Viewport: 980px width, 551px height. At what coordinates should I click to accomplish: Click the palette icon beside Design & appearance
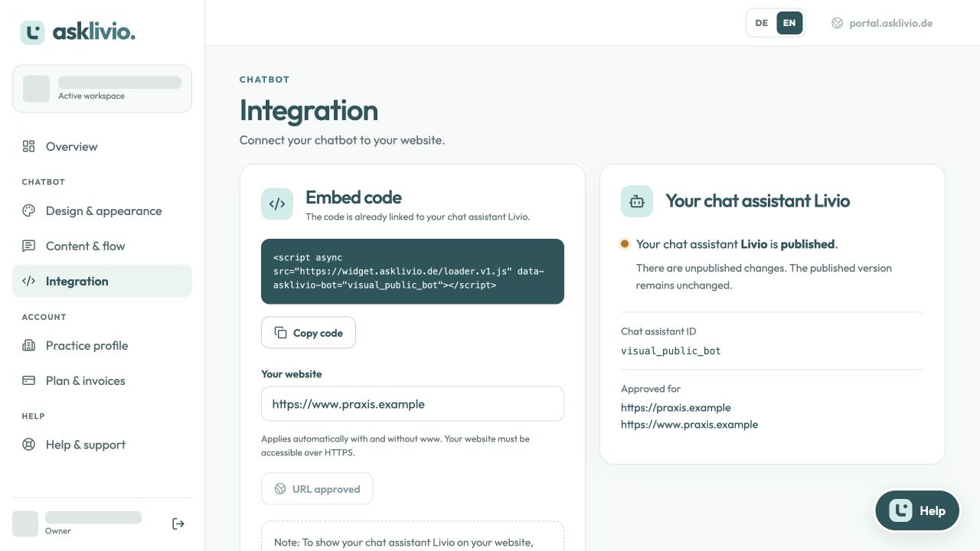pyautogui.click(x=28, y=210)
